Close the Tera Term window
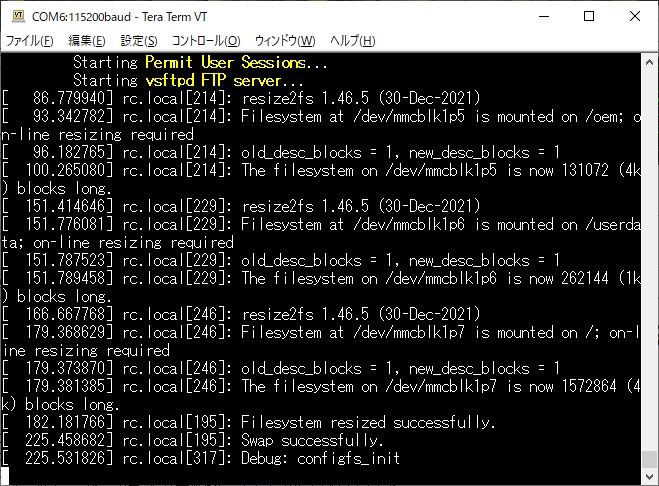This screenshot has width=659, height=486. tap(635, 16)
